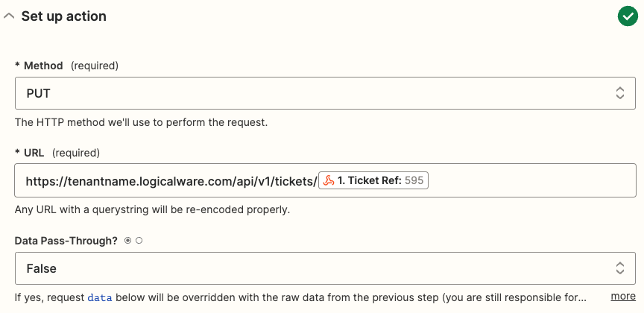This screenshot has height=313, width=644.
Task: Click the 595 value in the pill
Action: click(x=414, y=181)
